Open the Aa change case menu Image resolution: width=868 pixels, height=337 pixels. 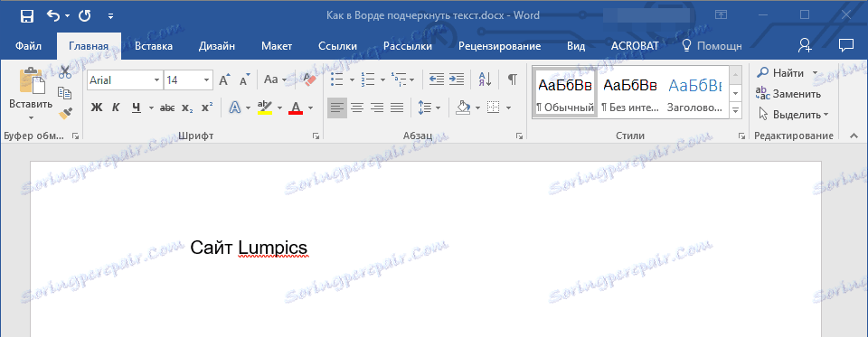(x=275, y=80)
